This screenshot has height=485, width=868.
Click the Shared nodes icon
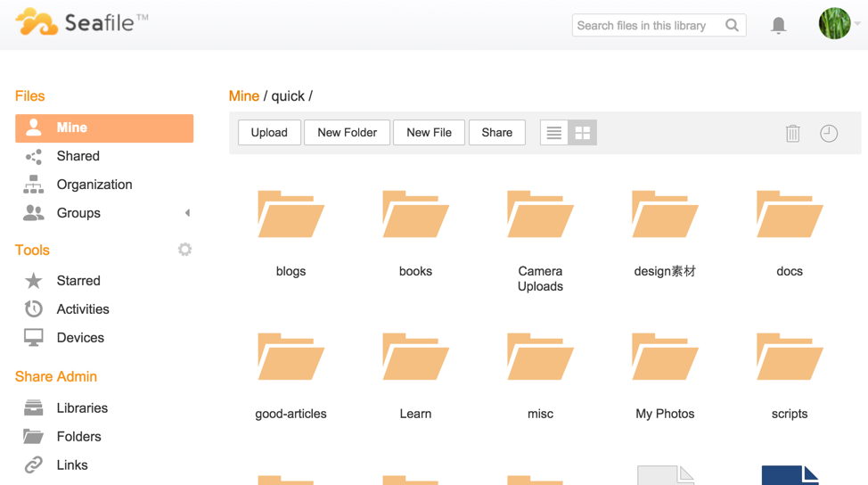click(x=34, y=157)
